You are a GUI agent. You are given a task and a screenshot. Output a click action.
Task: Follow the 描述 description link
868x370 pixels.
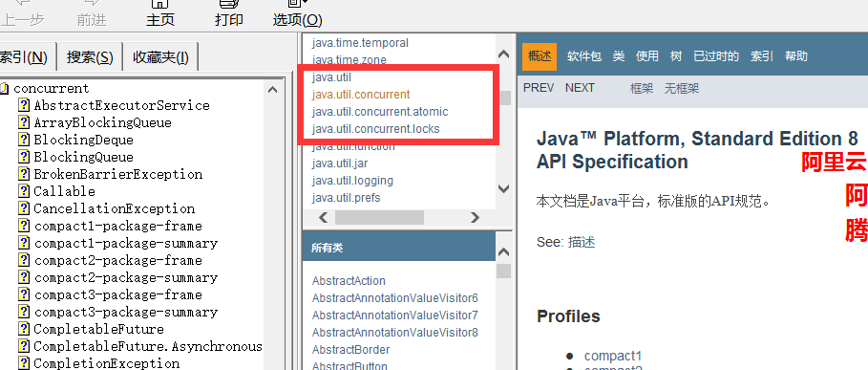(x=582, y=242)
